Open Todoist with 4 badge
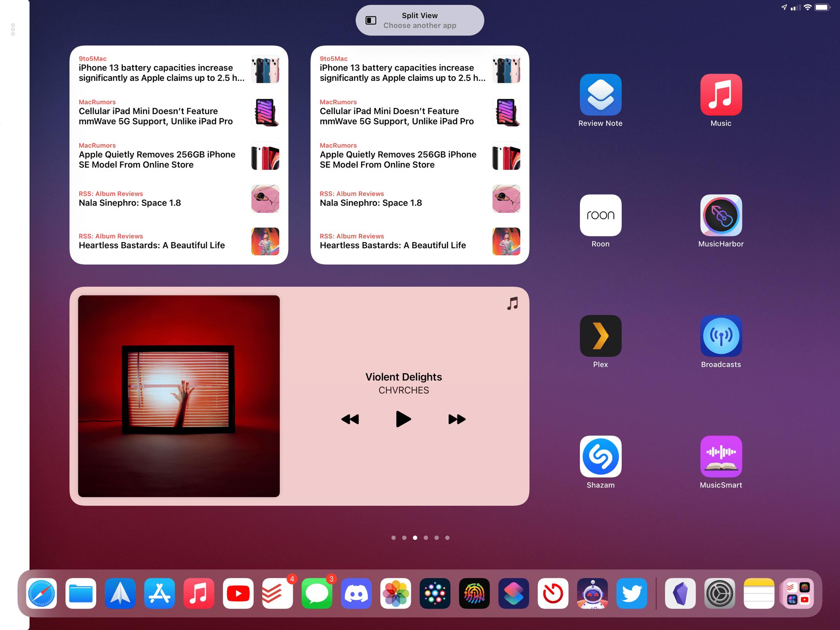The width and height of the screenshot is (840, 630). [278, 593]
